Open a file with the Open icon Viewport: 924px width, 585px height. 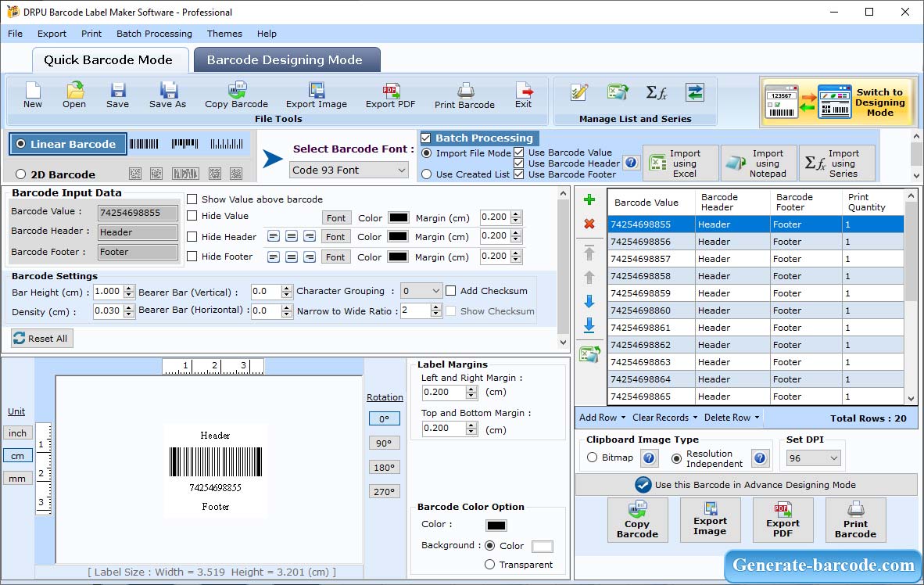tap(74, 95)
